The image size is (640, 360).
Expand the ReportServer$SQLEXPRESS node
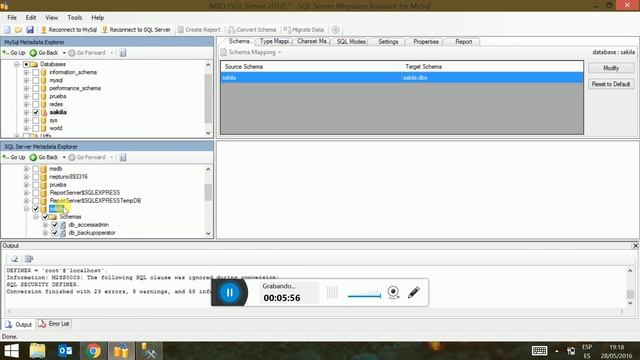26,193
